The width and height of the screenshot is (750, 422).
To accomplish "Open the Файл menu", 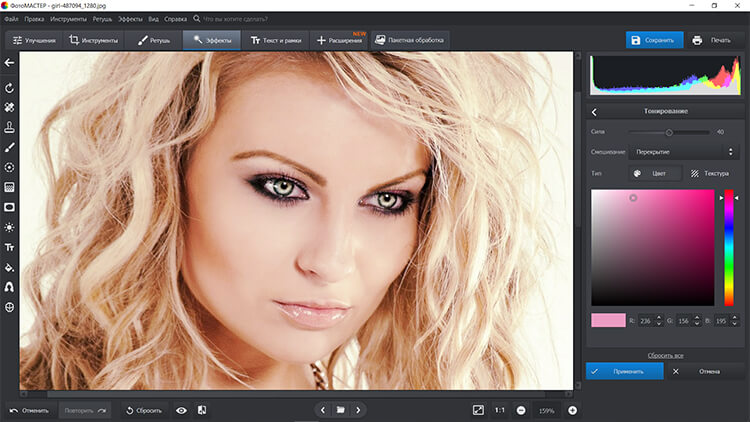I will 11,19.
